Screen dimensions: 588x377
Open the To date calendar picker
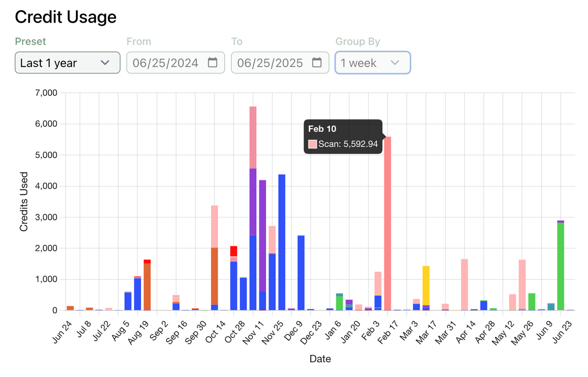click(x=318, y=62)
